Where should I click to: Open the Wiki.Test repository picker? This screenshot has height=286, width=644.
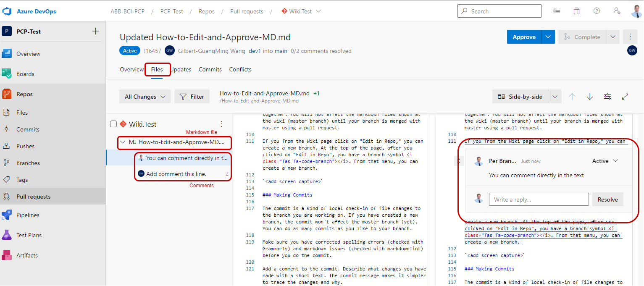click(301, 11)
